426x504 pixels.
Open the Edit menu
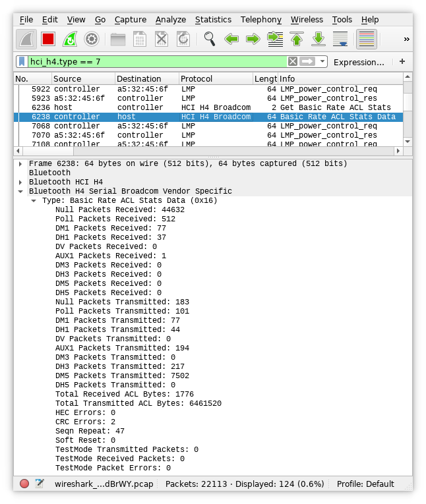click(x=50, y=20)
